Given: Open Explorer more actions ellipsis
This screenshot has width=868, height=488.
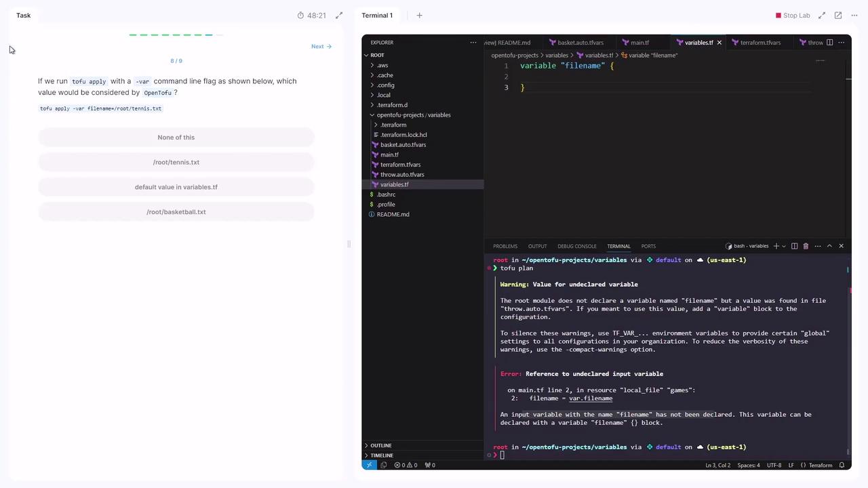Looking at the screenshot, I should click(473, 43).
